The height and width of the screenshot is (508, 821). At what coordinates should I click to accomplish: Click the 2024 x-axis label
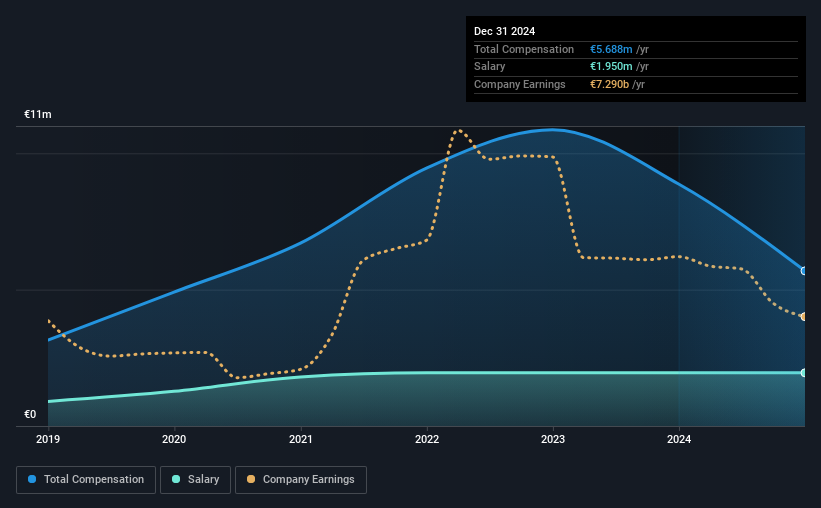pyautogui.click(x=679, y=439)
